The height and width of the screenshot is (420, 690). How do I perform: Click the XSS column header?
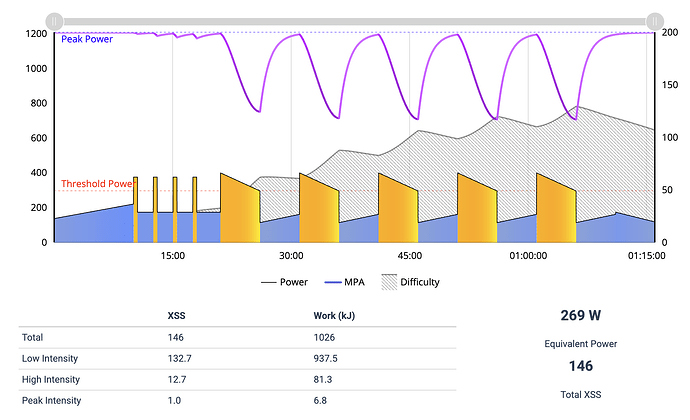pyautogui.click(x=178, y=316)
